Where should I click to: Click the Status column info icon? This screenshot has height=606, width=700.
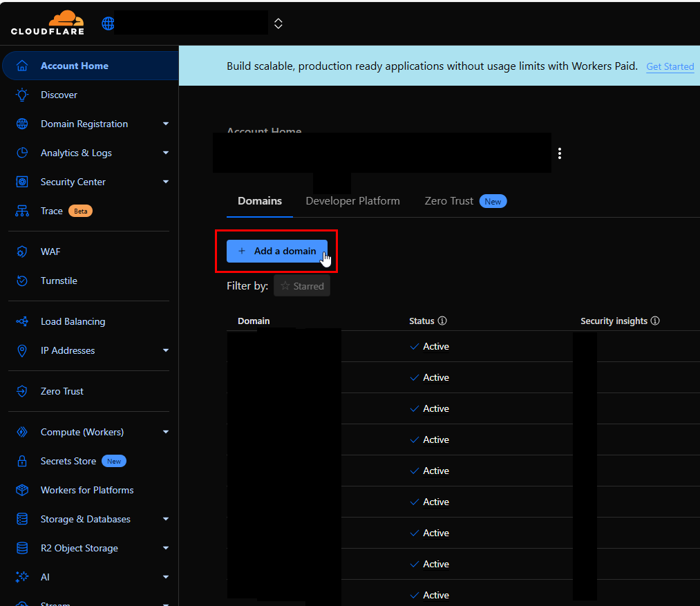pos(442,321)
